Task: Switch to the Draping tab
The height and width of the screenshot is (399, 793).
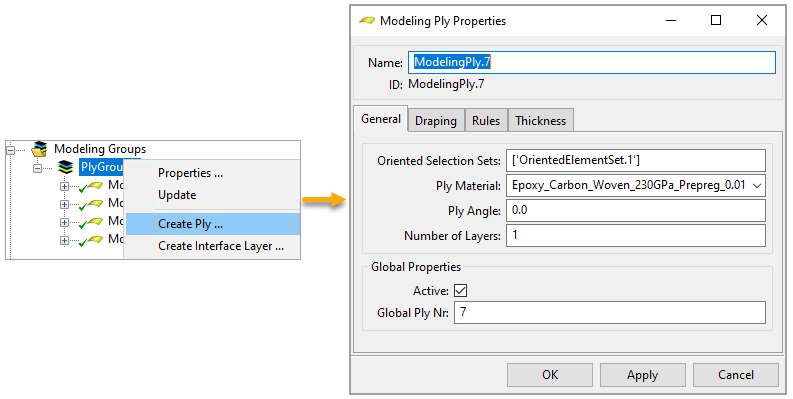Action: click(436, 121)
